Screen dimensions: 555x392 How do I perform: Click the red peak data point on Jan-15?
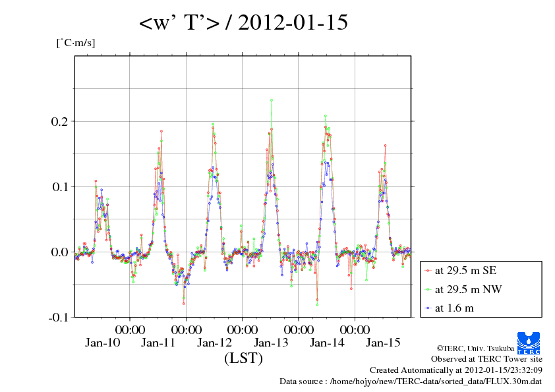point(385,146)
